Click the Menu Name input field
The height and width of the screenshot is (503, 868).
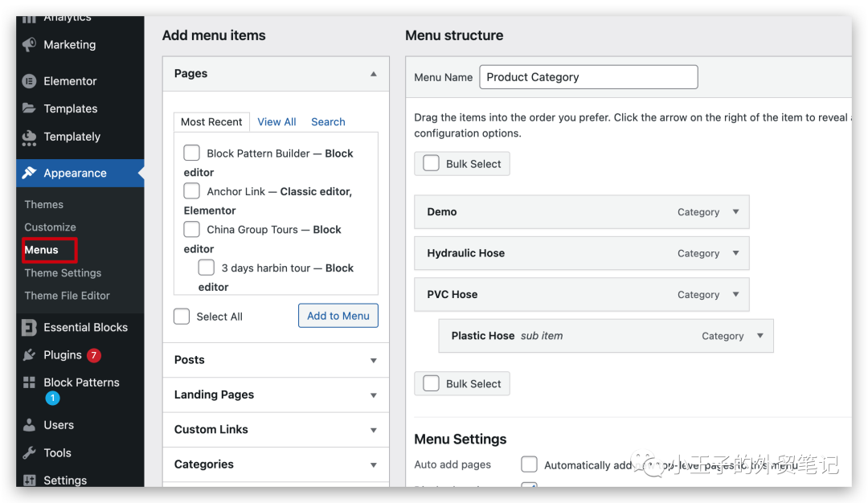point(588,77)
